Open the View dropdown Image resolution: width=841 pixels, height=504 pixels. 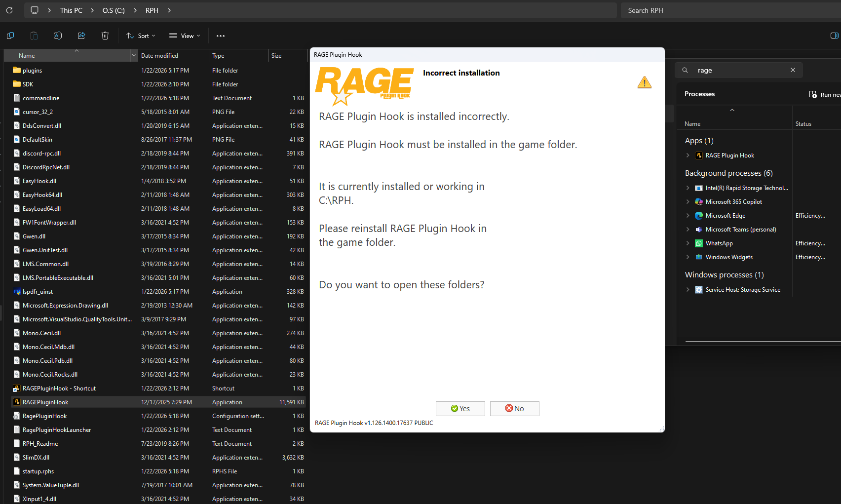185,36
